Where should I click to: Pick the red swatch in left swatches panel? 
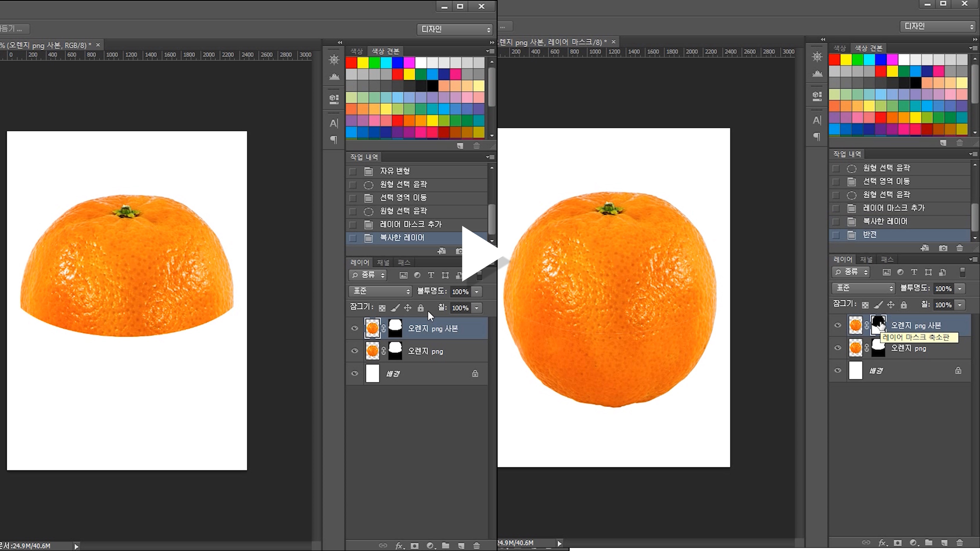(351, 62)
